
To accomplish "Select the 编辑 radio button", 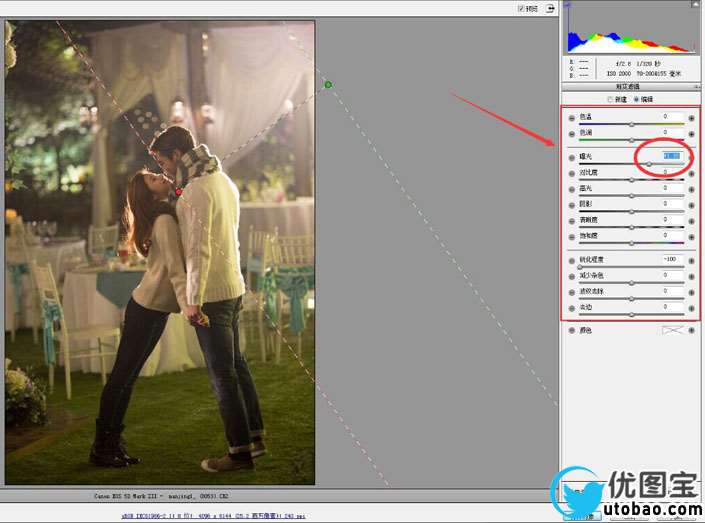I will tap(637, 99).
